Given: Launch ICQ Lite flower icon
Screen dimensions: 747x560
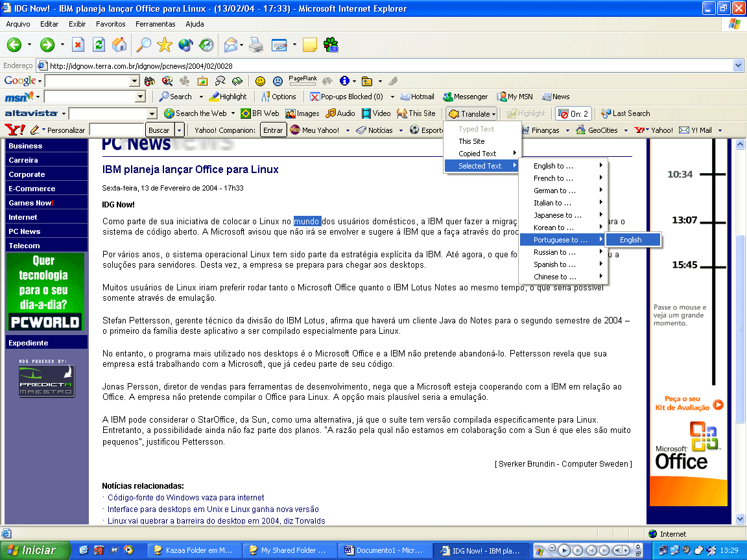Looking at the screenshot, I should pos(331,45).
